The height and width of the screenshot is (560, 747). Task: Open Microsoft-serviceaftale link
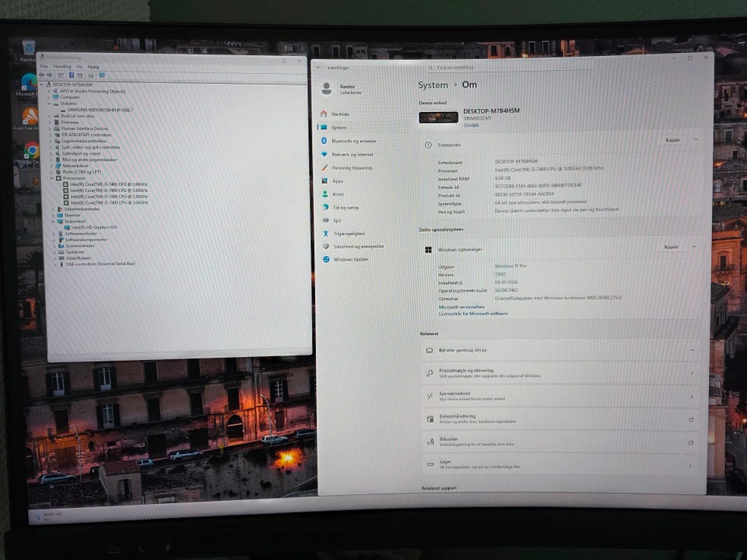pos(461,306)
